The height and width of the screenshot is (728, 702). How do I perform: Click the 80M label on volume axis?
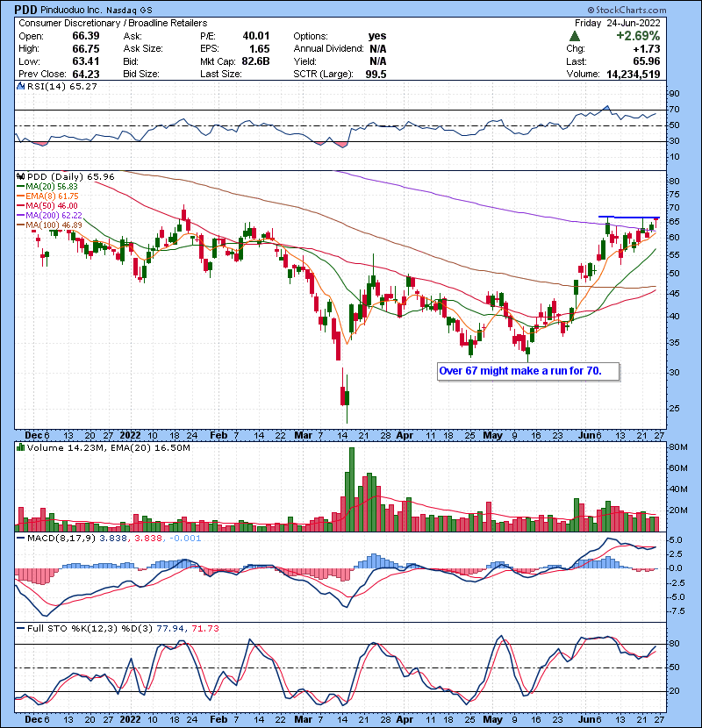coord(677,447)
